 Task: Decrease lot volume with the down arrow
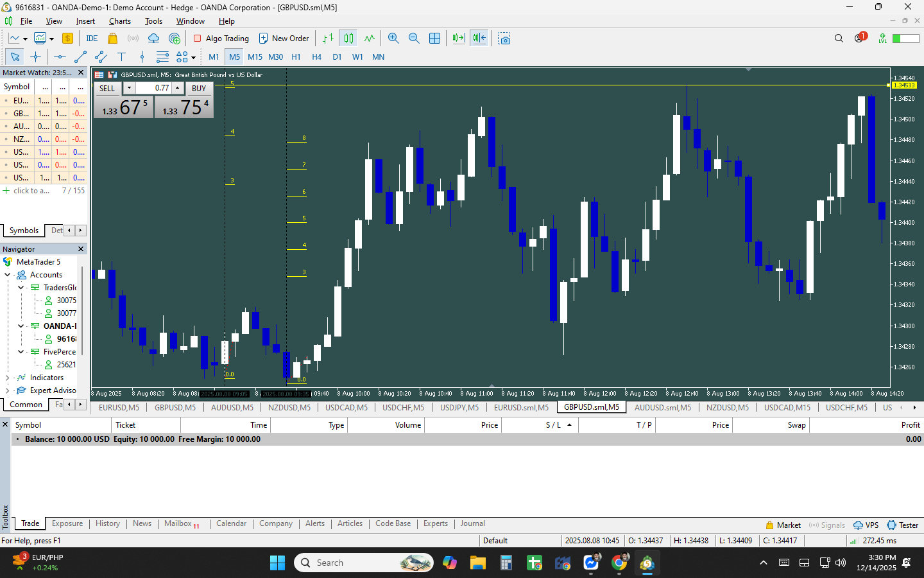click(x=129, y=88)
